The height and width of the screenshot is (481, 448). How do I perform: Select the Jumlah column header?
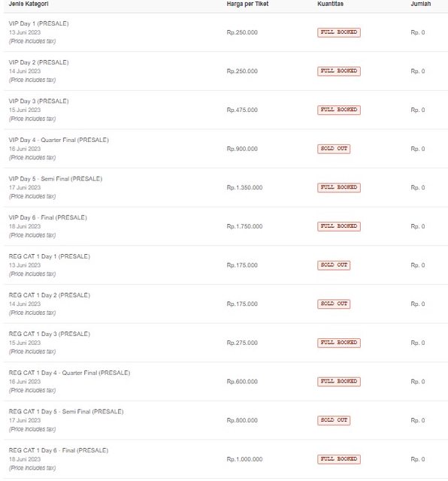[x=421, y=4]
